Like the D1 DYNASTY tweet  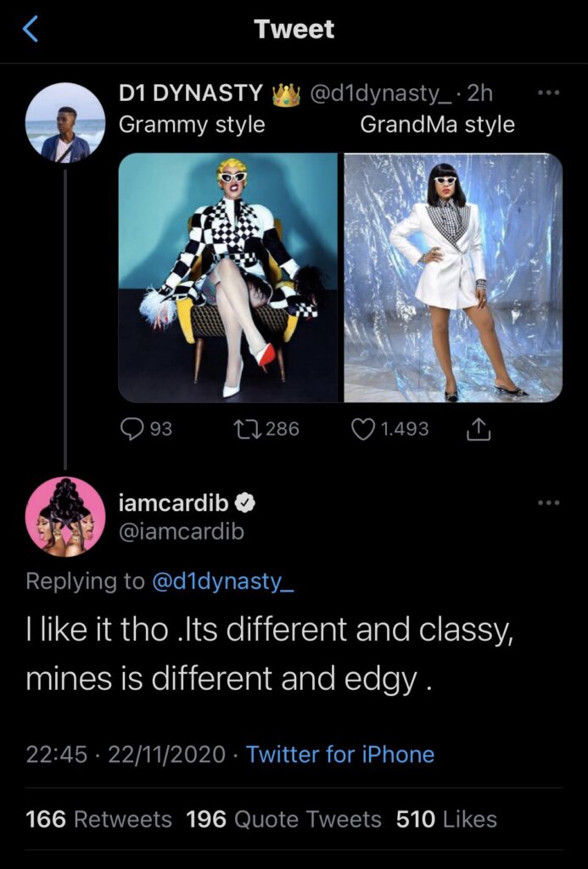363,429
